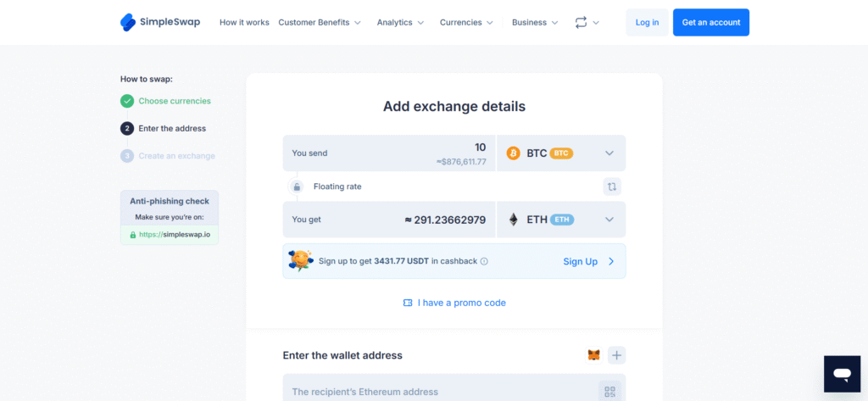Click the promo code ticket icon
This screenshot has width=868, height=401.
[408, 303]
